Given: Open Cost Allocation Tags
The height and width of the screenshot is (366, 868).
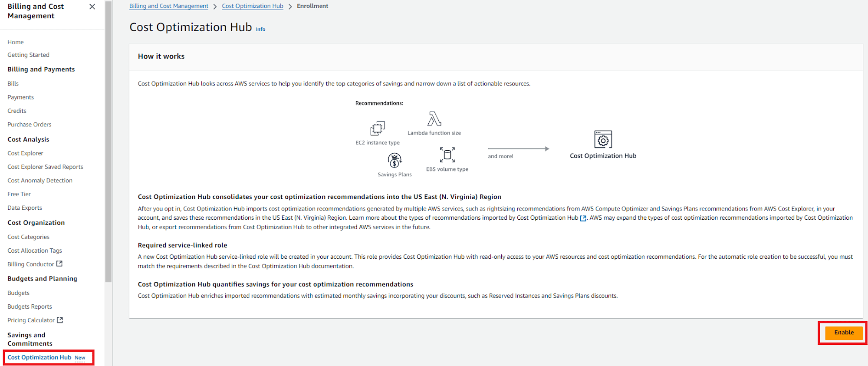Looking at the screenshot, I should pyautogui.click(x=35, y=251).
